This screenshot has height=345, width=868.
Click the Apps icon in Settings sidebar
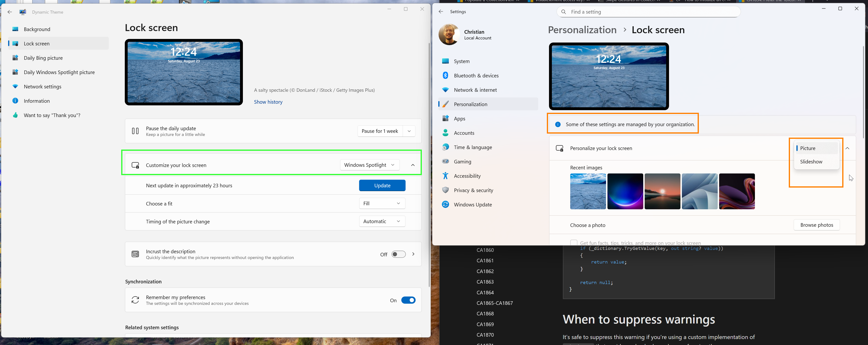point(445,119)
